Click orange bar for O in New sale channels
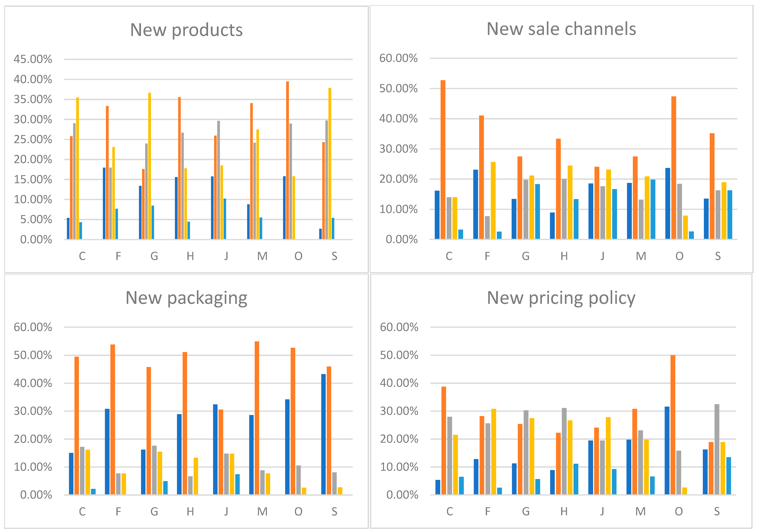The height and width of the screenshot is (532, 757). tap(674, 168)
